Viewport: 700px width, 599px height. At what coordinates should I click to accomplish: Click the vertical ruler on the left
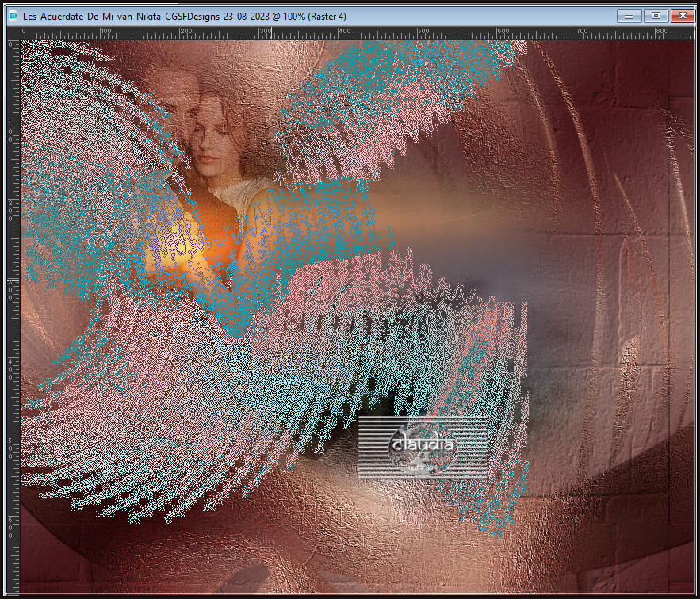(13, 316)
